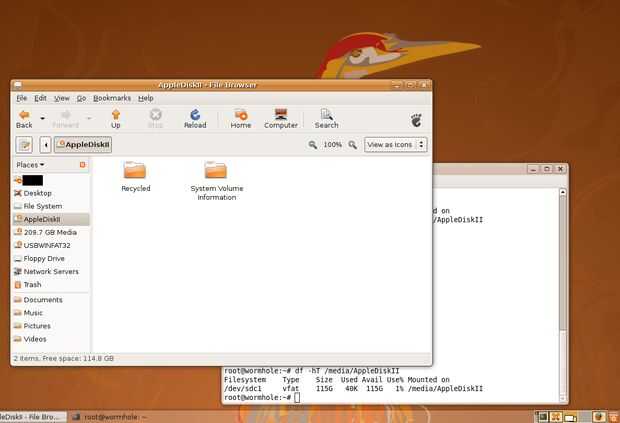The height and width of the screenshot is (423, 620).
Task: Switch to root@wormhole terminal taskbar button
Action: coord(110,417)
